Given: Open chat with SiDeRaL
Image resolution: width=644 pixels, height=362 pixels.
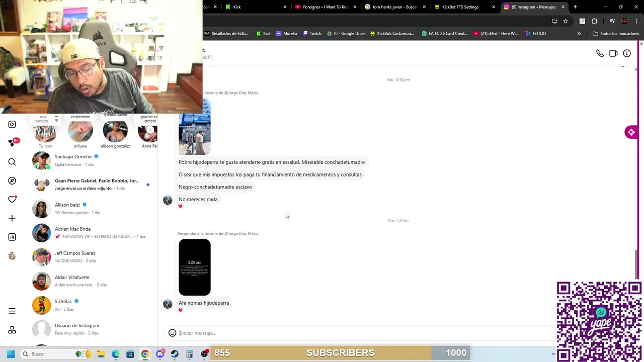Looking at the screenshot, I should tap(94, 305).
